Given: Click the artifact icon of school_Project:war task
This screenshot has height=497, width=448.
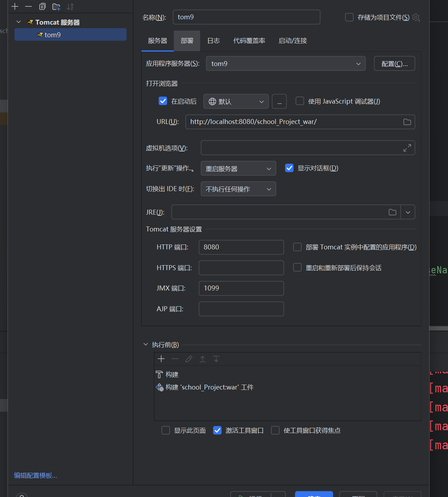Looking at the screenshot, I should [160, 387].
